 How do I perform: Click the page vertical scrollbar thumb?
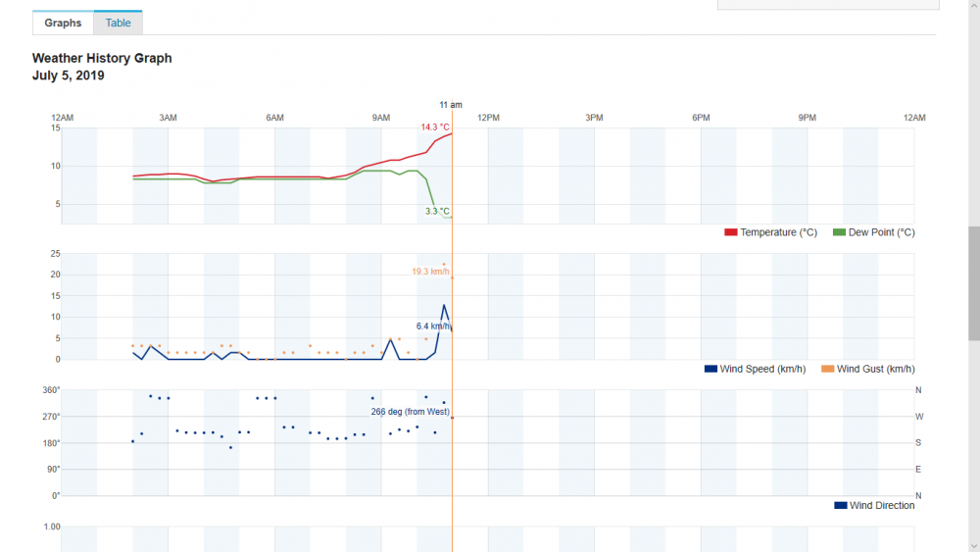(974, 283)
